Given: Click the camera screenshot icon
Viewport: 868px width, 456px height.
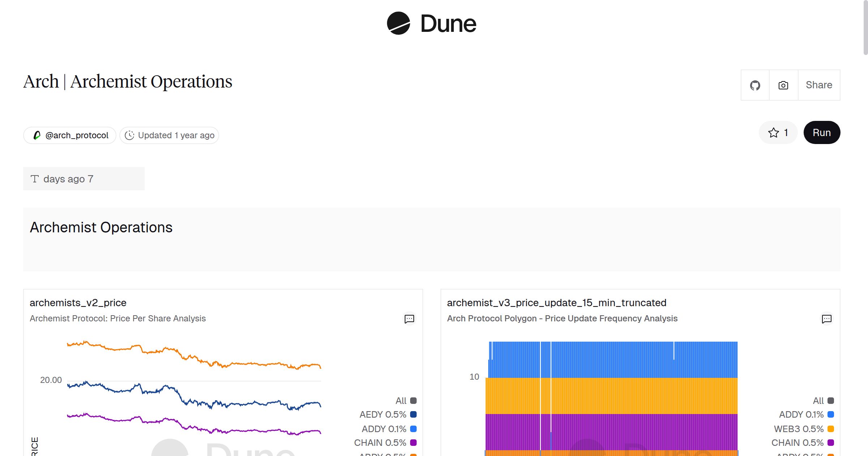Looking at the screenshot, I should tap(783, 85).
